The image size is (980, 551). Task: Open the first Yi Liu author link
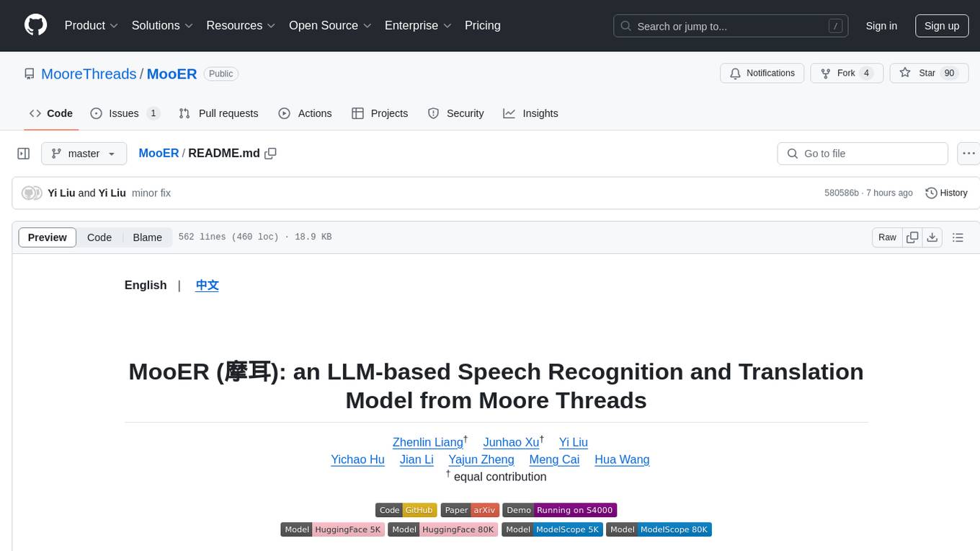[x=61, y=193]
